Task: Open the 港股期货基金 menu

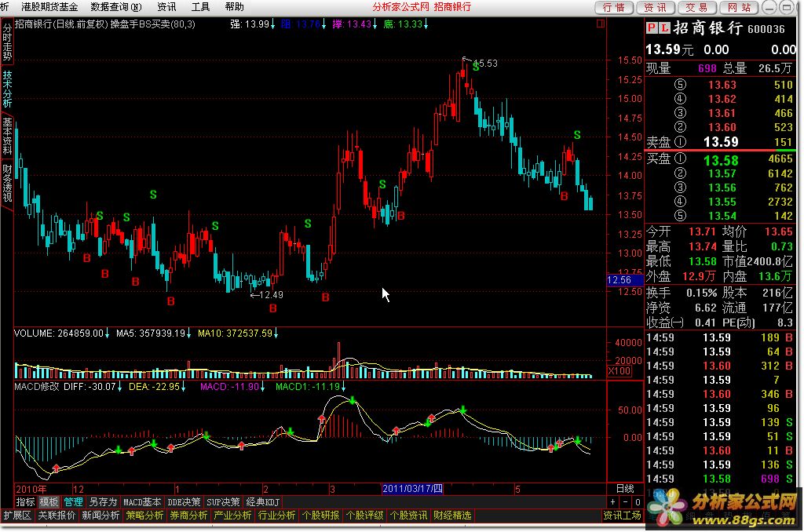Action: click(x=49, y=7)
